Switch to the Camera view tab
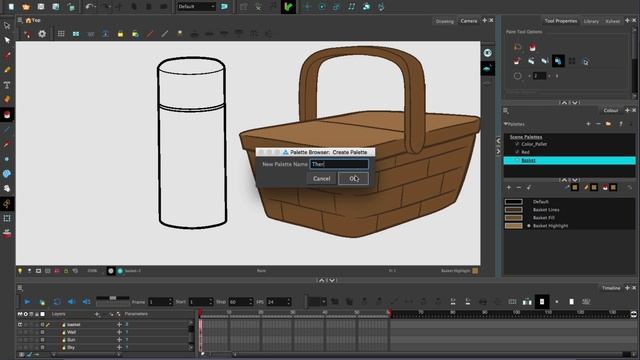 coord(469,21)
